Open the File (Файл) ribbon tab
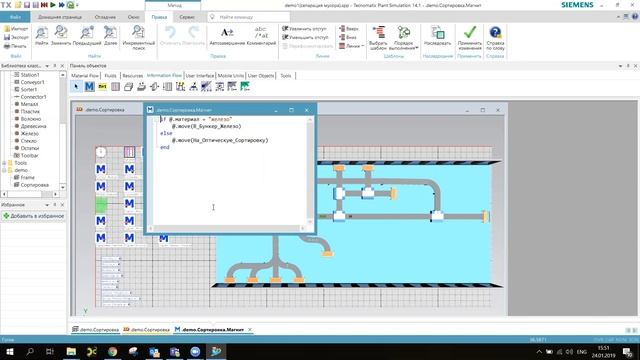640x360 pixels. (15, 17)
